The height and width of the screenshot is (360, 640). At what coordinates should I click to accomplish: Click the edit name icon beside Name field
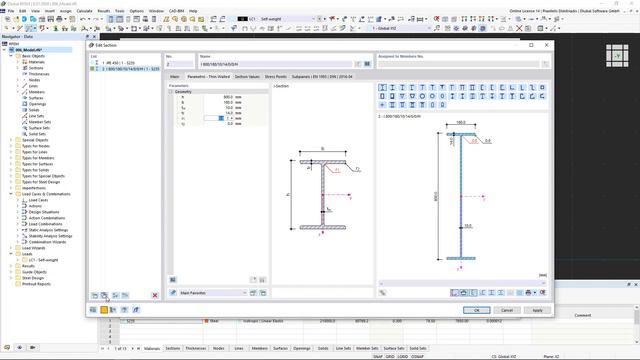(x=358, y=64)
